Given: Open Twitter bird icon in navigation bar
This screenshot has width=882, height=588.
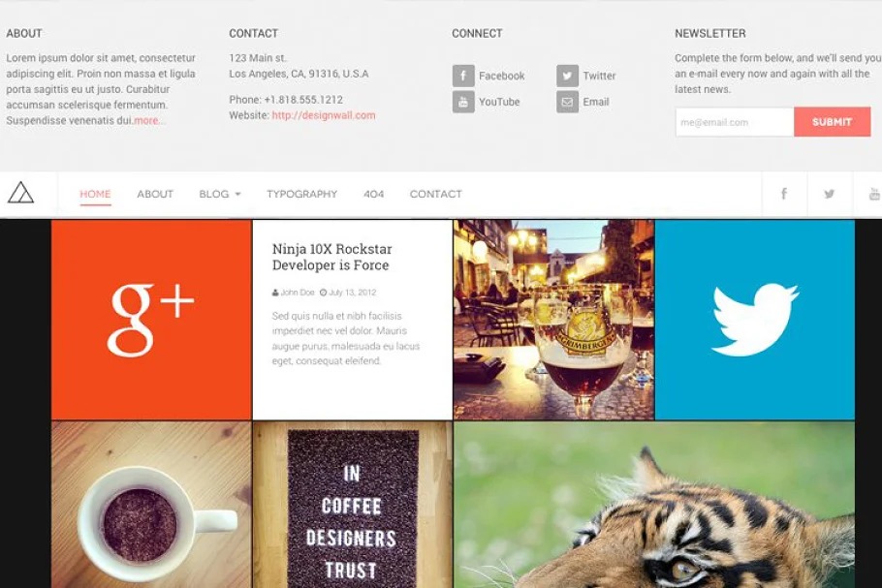Looking at the screenshot, I should pos(829,194).
